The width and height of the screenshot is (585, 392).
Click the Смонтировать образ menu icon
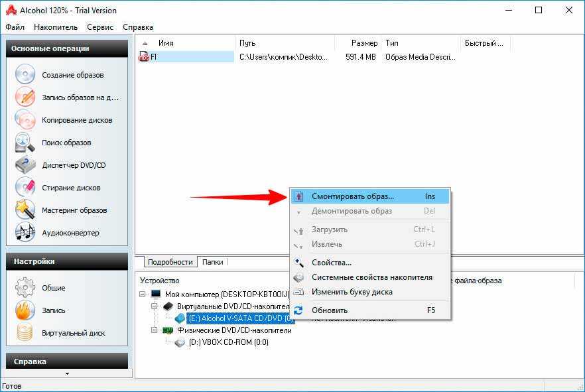[299, 196]
